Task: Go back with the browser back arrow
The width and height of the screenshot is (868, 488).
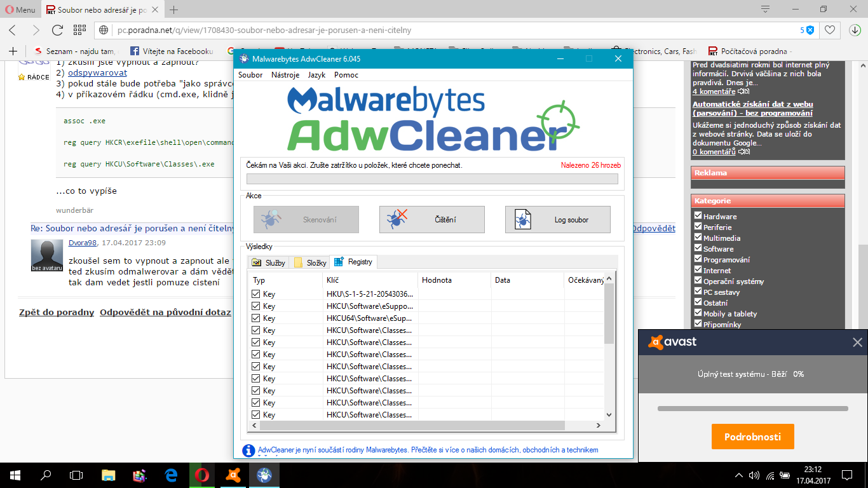Action: 13,30
